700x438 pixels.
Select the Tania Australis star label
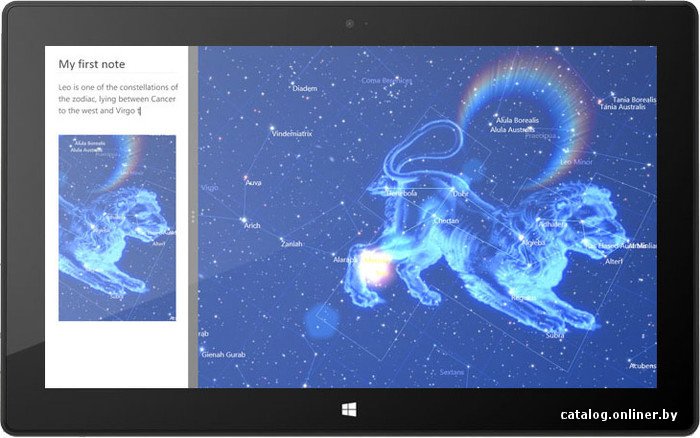pyautogui.click(x=623, y=107)
